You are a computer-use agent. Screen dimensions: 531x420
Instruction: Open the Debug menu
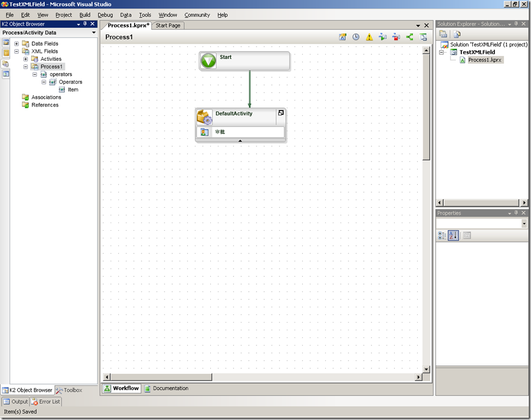105,15
